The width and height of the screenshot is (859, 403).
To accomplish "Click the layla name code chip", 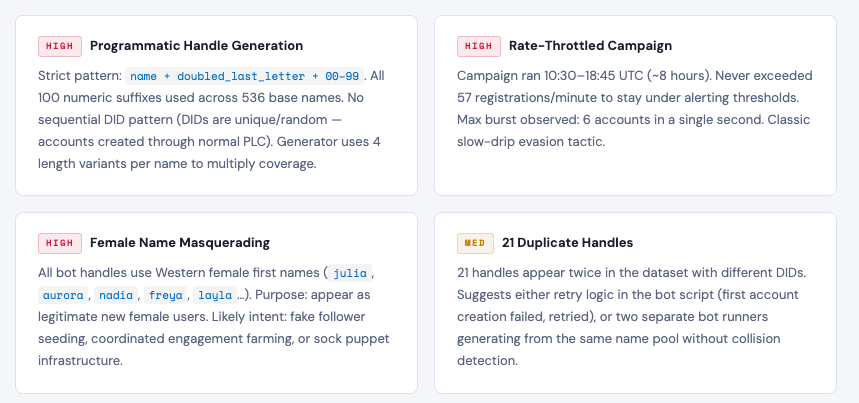I will (x=215, y=295).
